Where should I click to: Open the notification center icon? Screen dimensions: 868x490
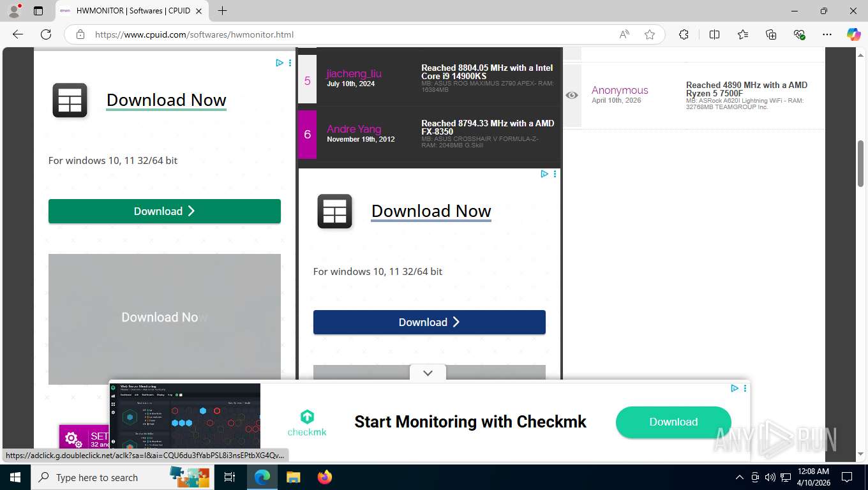[847, 477]
